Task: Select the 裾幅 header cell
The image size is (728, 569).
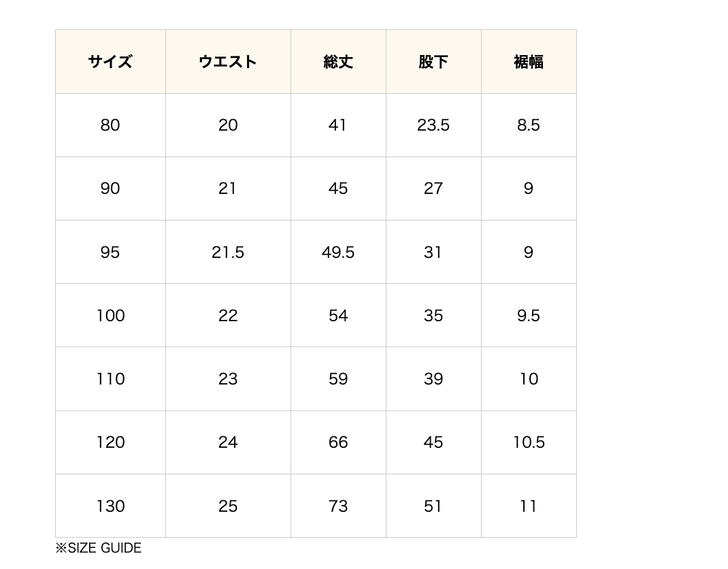Action: point(529,62)
